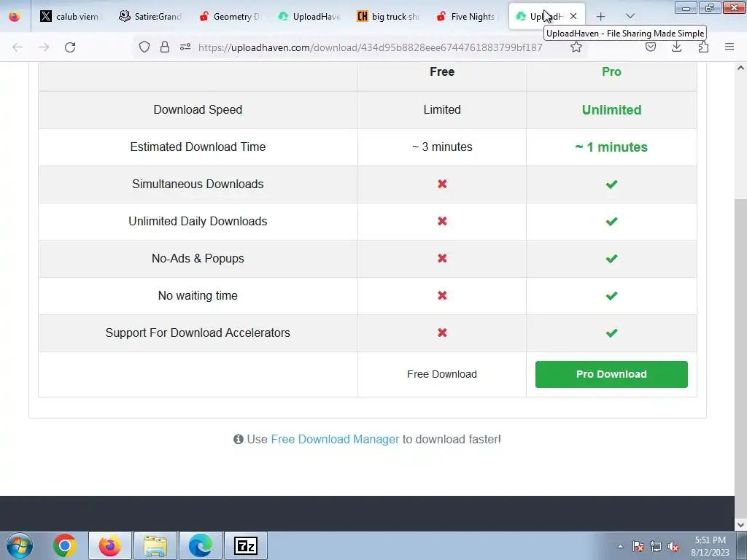Click the green Pro Download button
Viewport: 747px width, 560px height.
click(x=611, y=374)
